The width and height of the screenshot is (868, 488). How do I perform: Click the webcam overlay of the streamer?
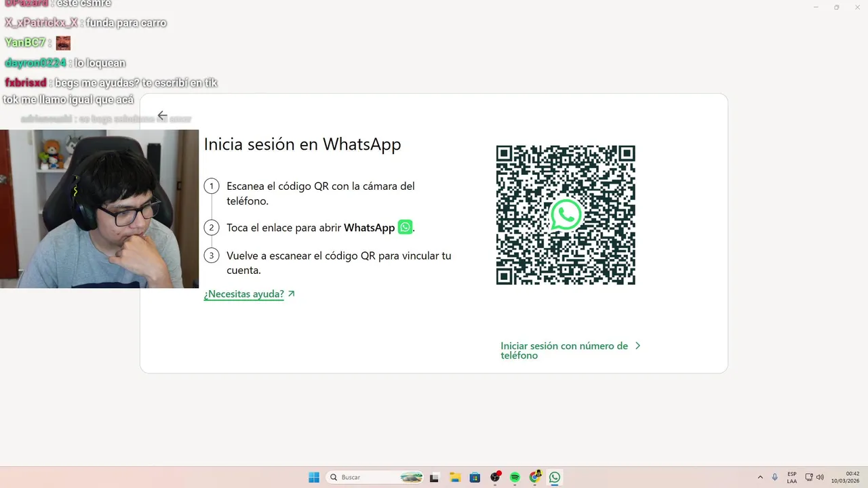point(99,209)
